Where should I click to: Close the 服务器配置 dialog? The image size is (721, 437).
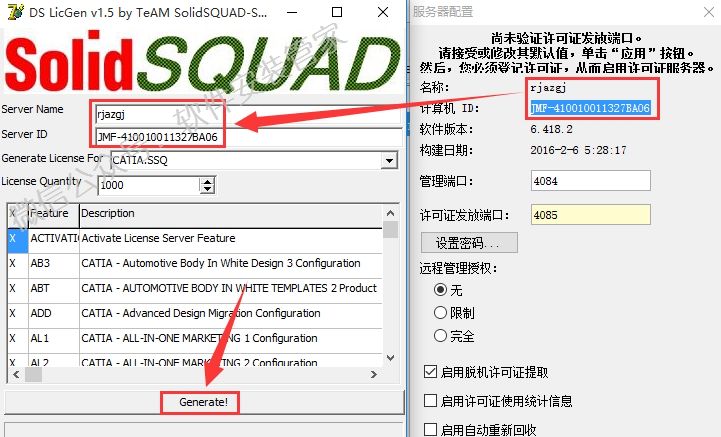pyautogui.click(x=709, y=12)
